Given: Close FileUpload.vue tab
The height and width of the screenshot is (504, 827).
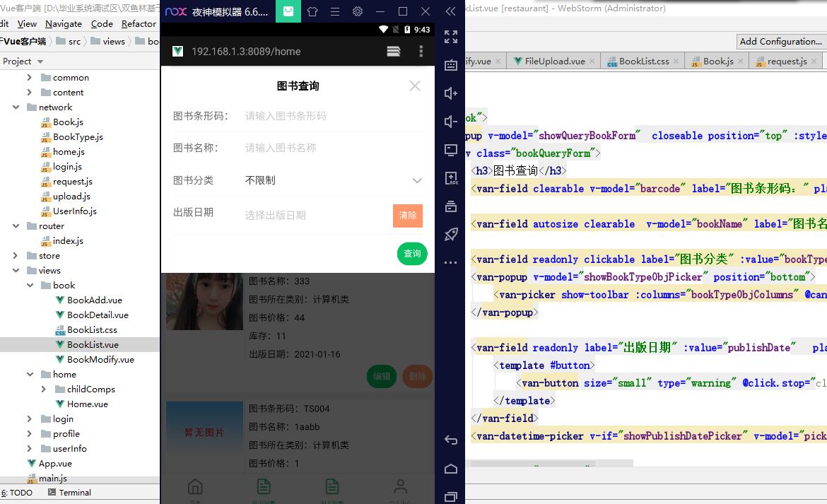Looking at the screenshot, I should coord(592,61).
